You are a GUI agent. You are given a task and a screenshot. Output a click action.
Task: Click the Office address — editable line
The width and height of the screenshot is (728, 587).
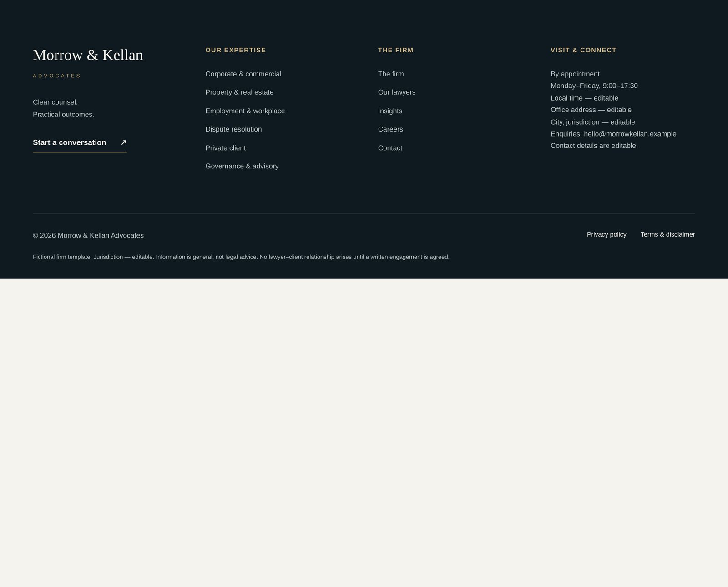tap(591, 110)
